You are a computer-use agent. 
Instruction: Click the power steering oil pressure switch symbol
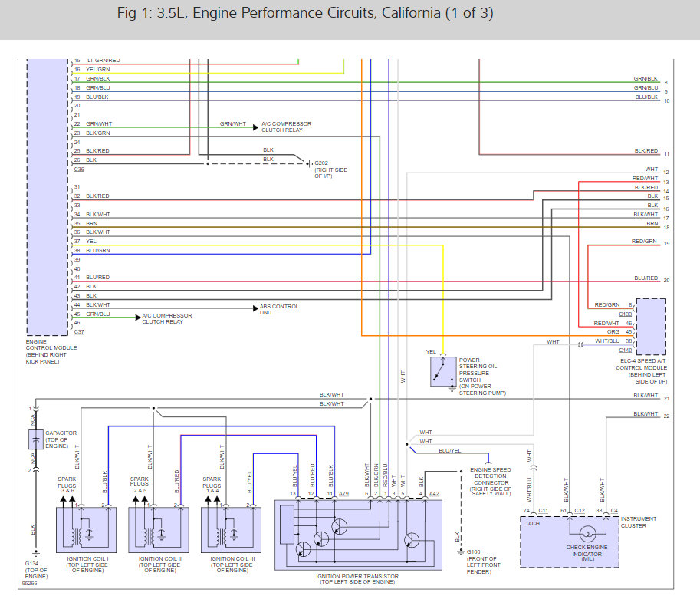[x=443, y=371]
